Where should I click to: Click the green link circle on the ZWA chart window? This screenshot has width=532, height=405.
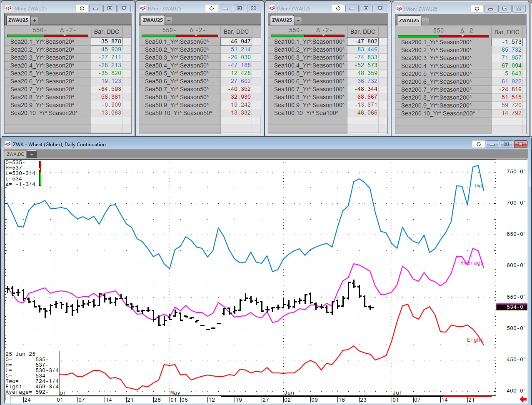coord(479,144)
